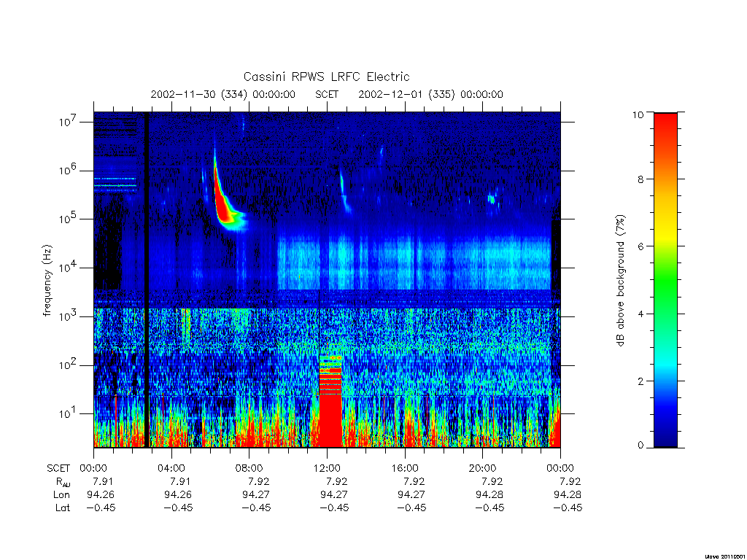The height and width of the screenshot is (560, 747).
Task: Click the frequency (Hz) axis label
Action: click(47, 281)
